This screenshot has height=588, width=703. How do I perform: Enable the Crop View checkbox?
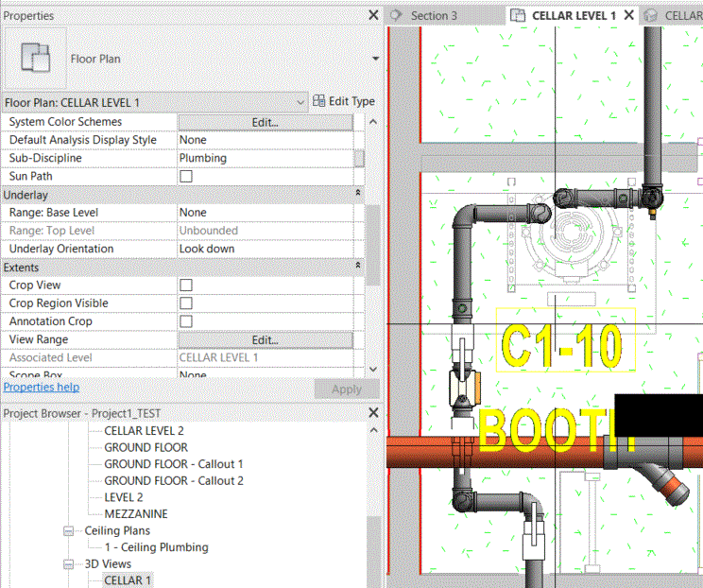(186, 285)
